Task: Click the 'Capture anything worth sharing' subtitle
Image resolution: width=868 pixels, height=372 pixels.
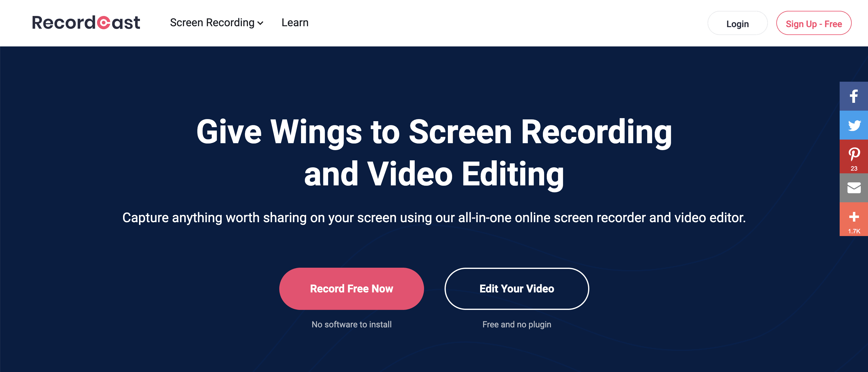Action: (434, 217)
